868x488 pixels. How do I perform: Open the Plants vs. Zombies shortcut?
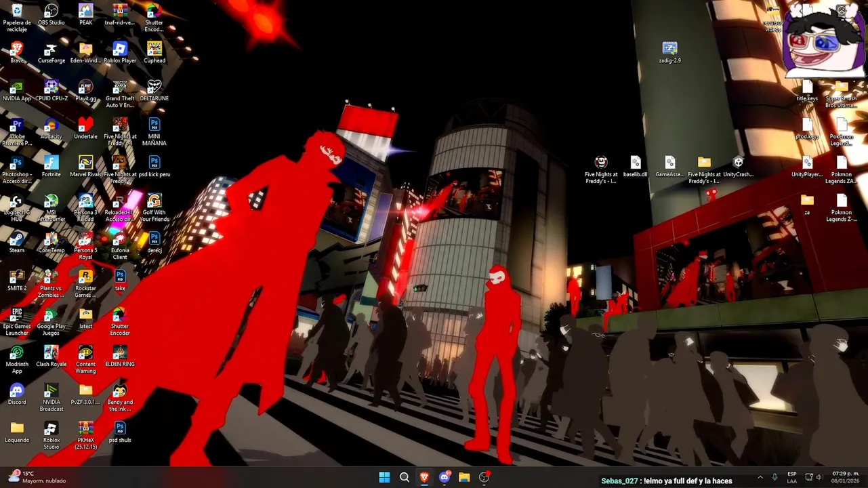point(51,283)
